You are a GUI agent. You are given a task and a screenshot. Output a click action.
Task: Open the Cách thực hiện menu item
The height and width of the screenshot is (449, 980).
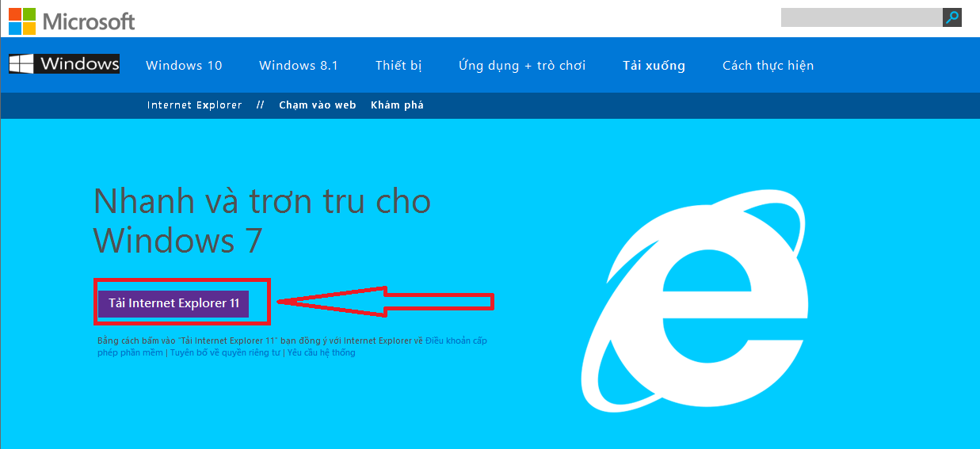tap(768, 66)
